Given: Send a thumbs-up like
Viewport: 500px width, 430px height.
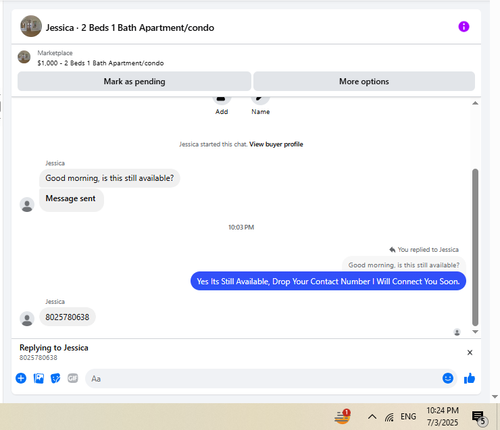Looking at the screenshot, I should click(x=469, y=378).
